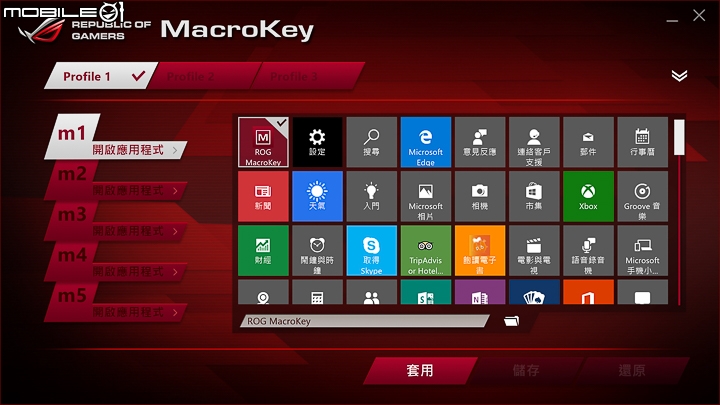The width and height of the screenshot is (720, 405).
Task: Choose the OneNote purple tile
Action: point(480,292)
